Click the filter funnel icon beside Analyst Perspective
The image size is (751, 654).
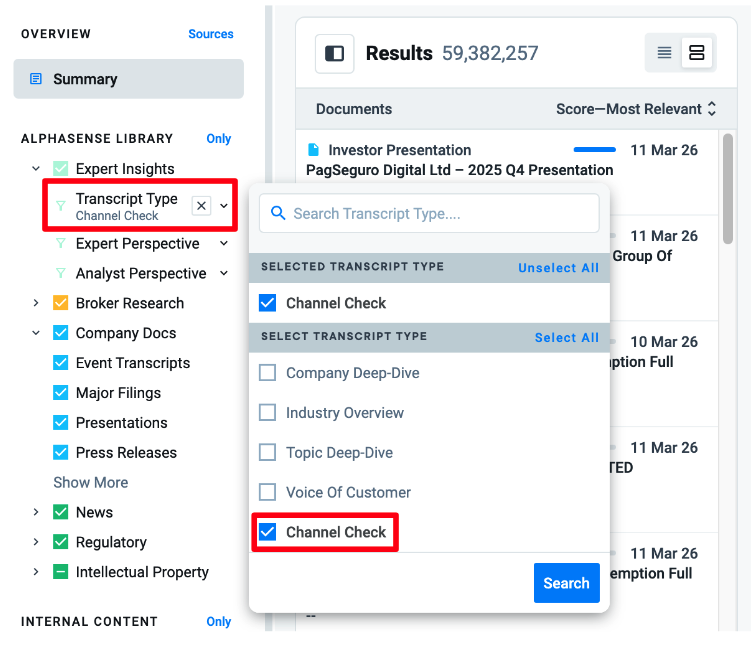click(x=61, y=274)
